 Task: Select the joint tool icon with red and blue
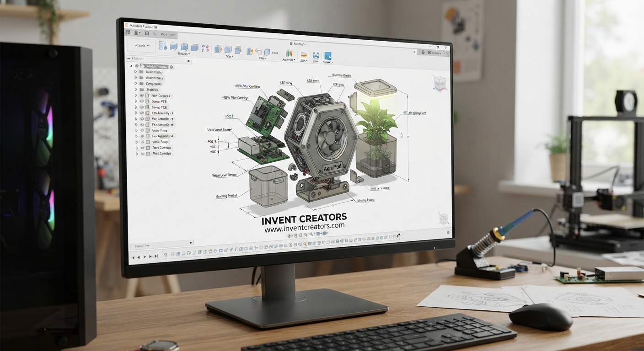tap(205, 48)
